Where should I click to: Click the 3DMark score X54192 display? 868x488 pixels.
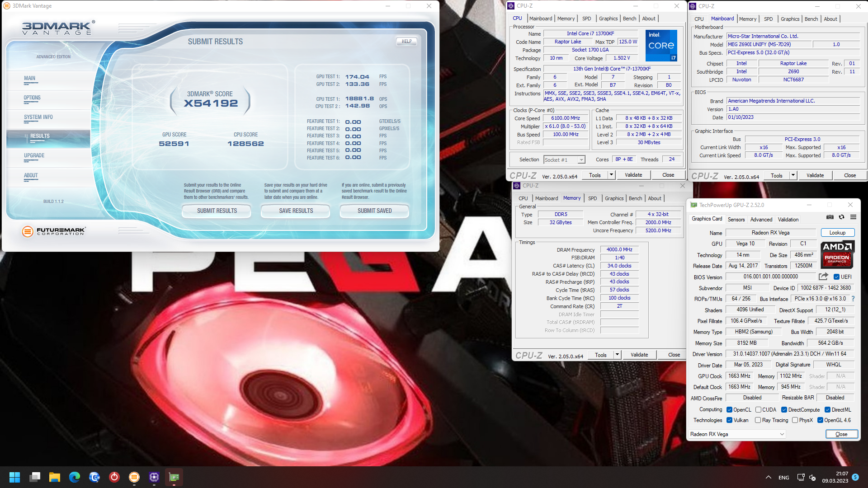pos(211,103)
